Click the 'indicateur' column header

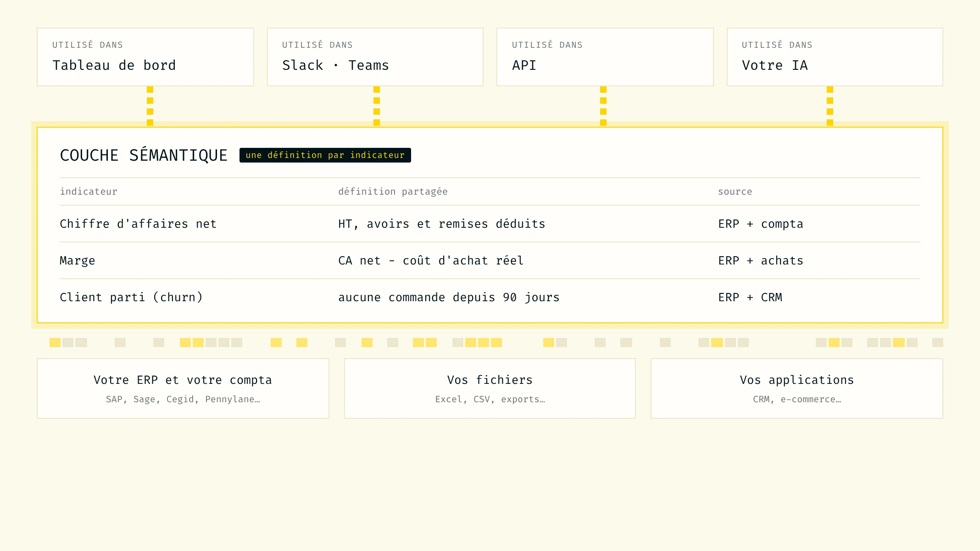(x=89, y=191)
